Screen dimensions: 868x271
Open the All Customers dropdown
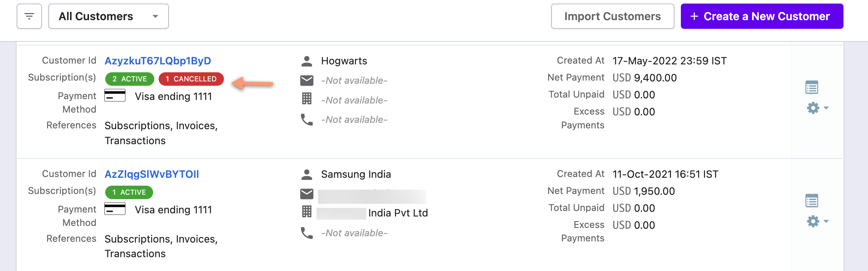click(108, 16)
